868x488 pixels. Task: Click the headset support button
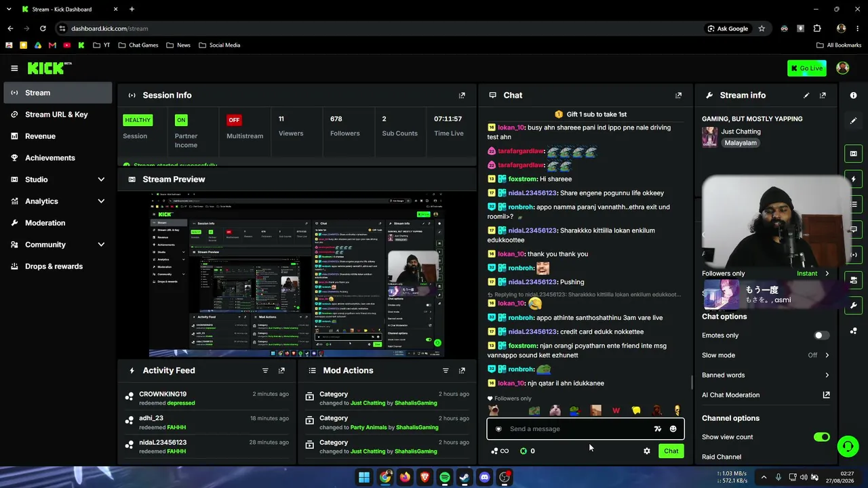[x=848, y=446]
